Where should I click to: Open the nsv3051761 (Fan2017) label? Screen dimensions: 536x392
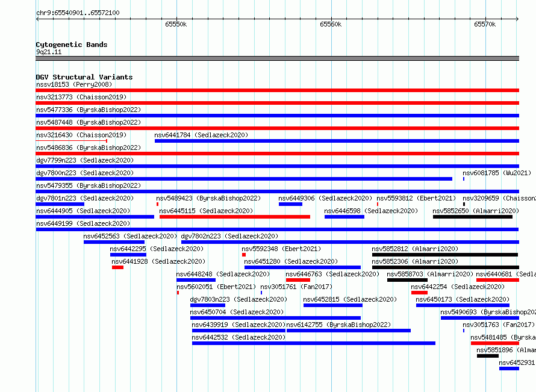point(296,287)
